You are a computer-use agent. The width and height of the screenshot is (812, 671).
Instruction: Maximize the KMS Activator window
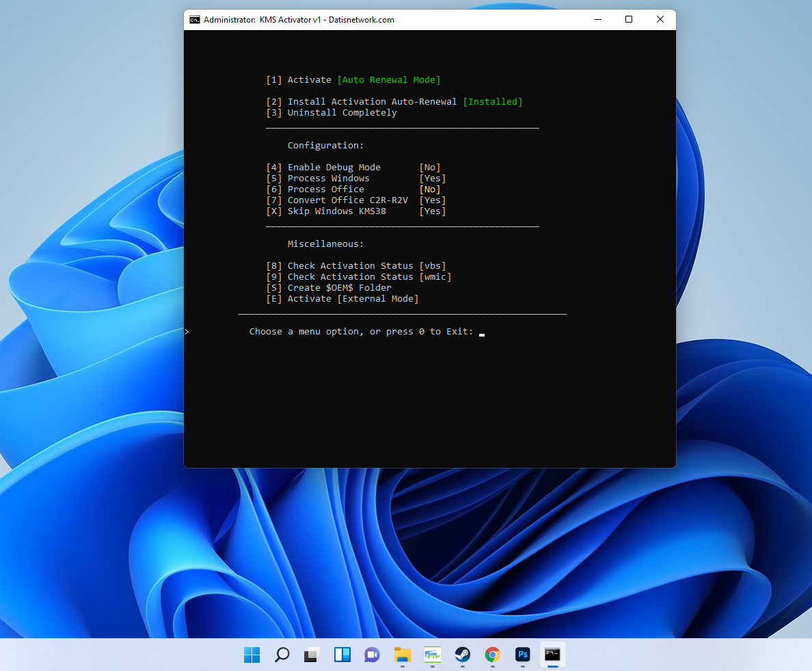tap(629, 20)
